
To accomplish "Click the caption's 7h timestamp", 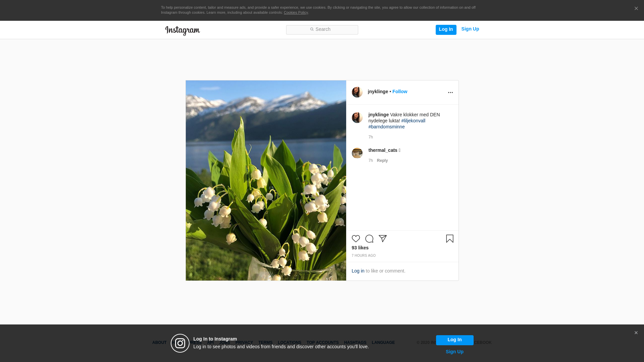I will point(371,137).
